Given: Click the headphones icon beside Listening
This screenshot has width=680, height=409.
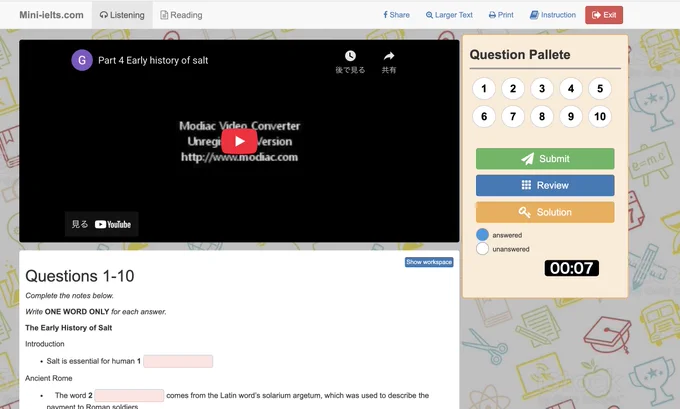Looking at the screenshot, I should [x=104, y=15].
